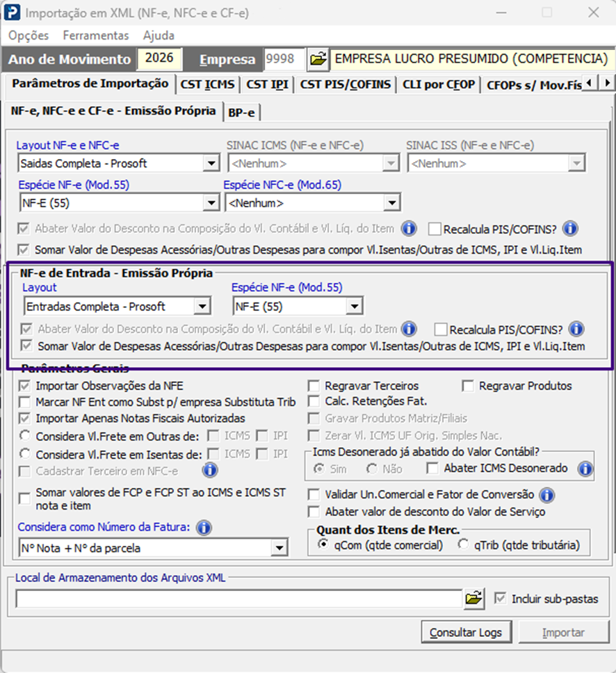
Task: Switch to BP-e sub-tab
Action: click(241, 113)
